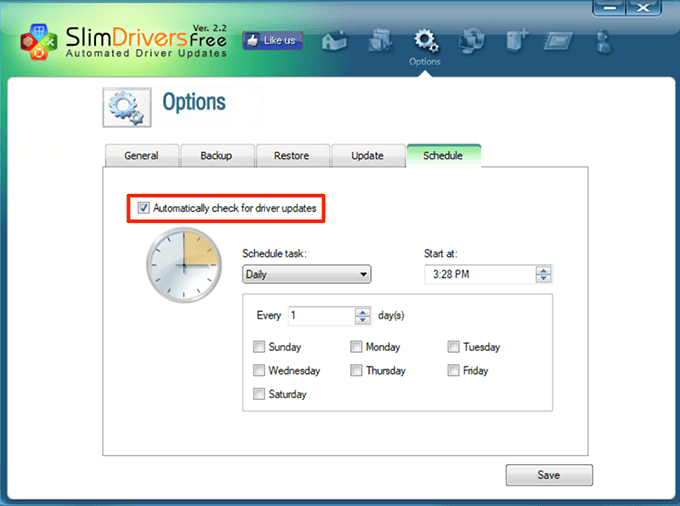Expand the Schedule task Daily dropdown

pyautogui.click(x=307, y=274)
